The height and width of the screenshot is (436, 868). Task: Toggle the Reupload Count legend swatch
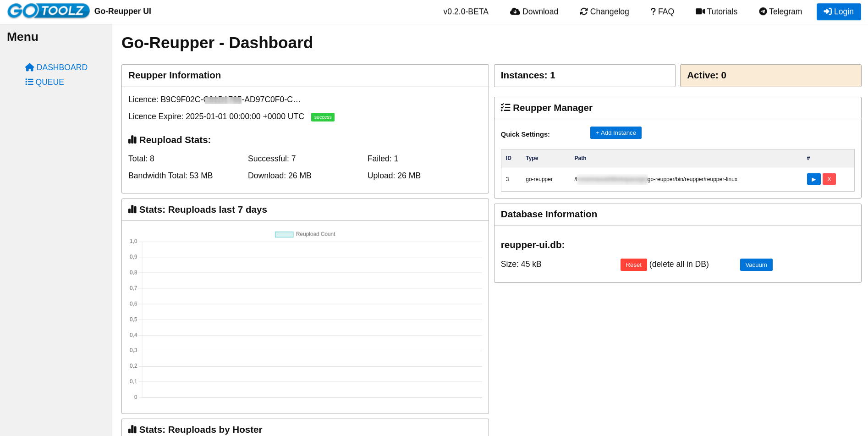point(284,234)
